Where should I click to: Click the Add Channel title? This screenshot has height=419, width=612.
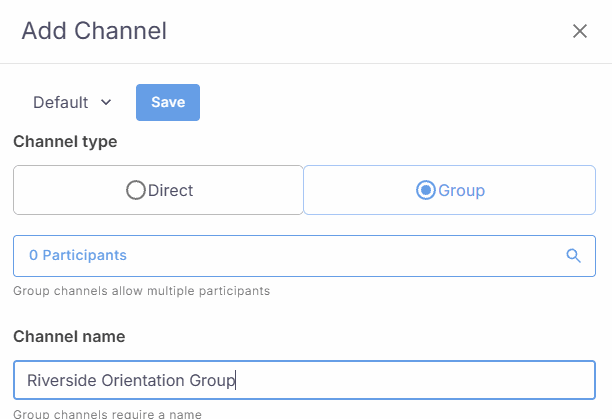point(94,31)
